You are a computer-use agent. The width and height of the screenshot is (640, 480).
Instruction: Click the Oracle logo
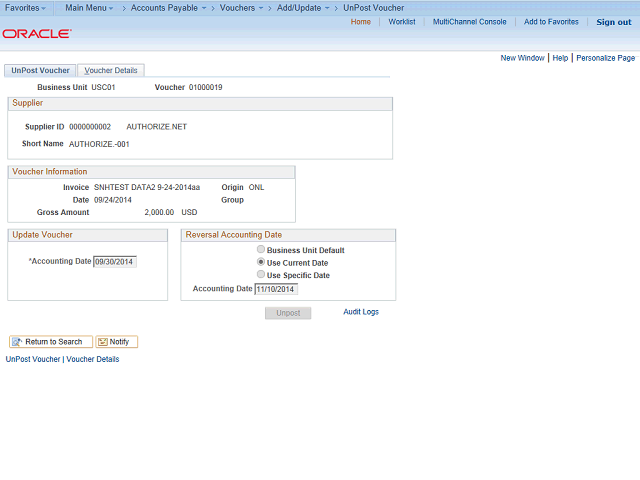(x=37, y=33)
